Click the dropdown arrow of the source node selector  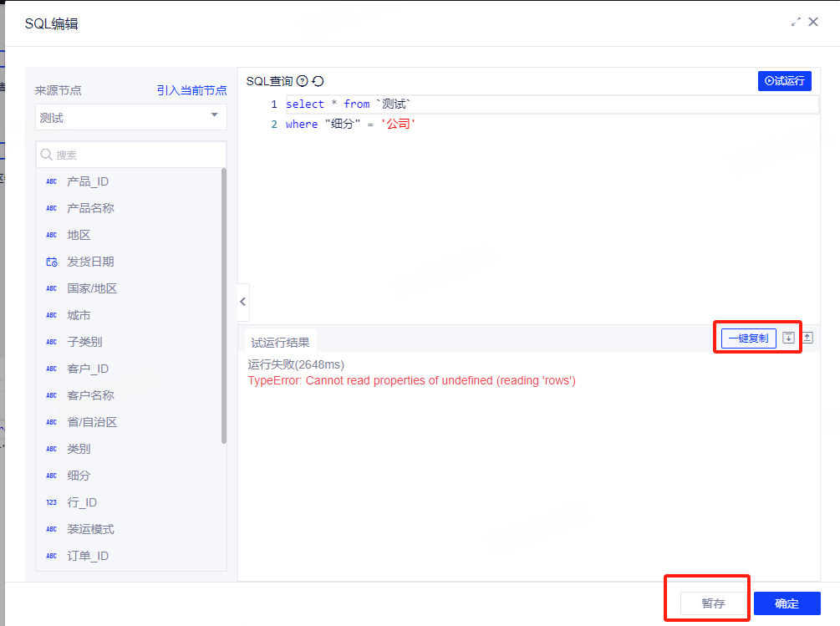click(x=214, y=115)
